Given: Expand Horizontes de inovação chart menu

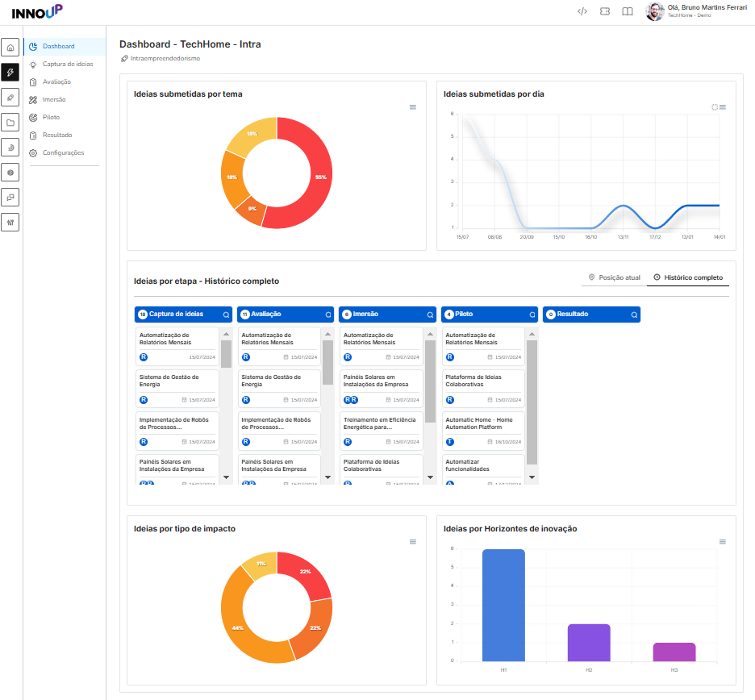Looking at the screenshot, I should pyautogui.click(x=722, y=542).
